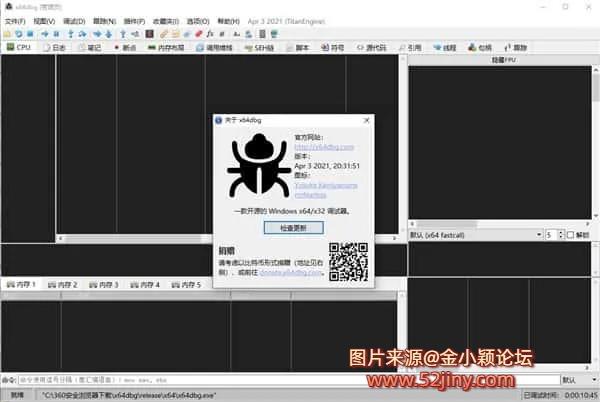Open the x64 fastcall calling convention dropdown

tap(476, 235)
